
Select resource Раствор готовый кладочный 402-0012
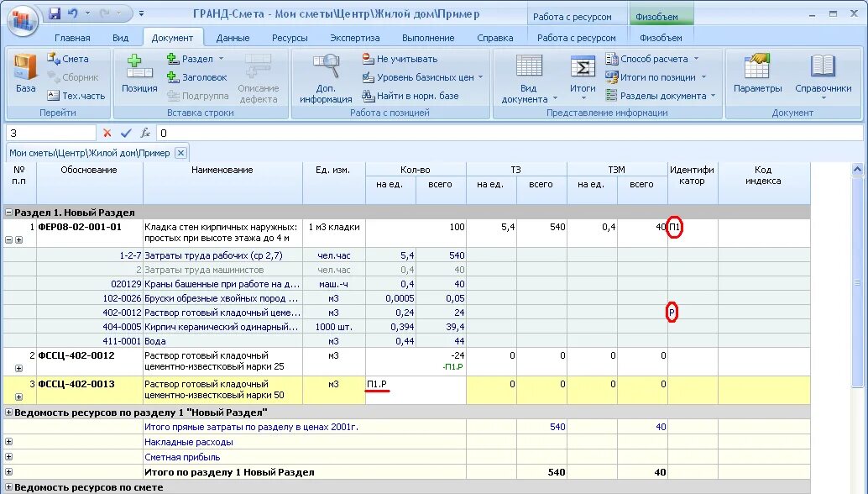pyautogui.click(x=222, y=313)
